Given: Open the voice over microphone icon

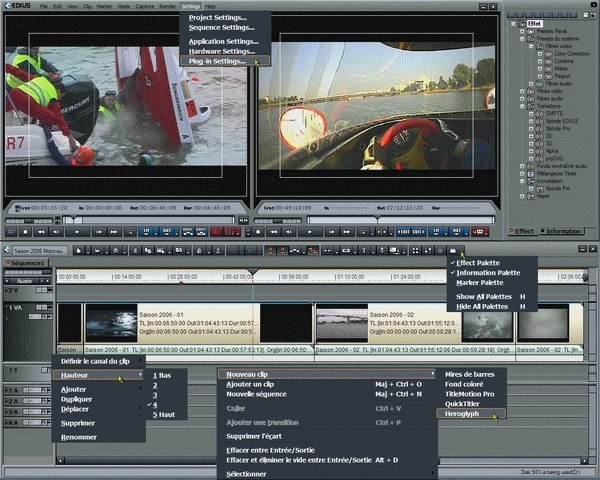Looking at the screenshot, I should pyautogui.click(x=382, y=250).
